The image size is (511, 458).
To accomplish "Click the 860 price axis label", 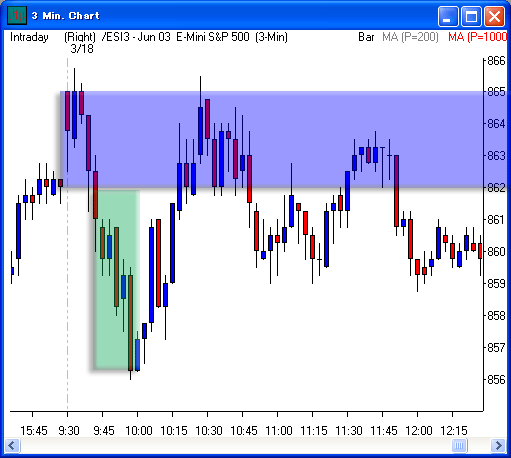I will pos(496,252).
